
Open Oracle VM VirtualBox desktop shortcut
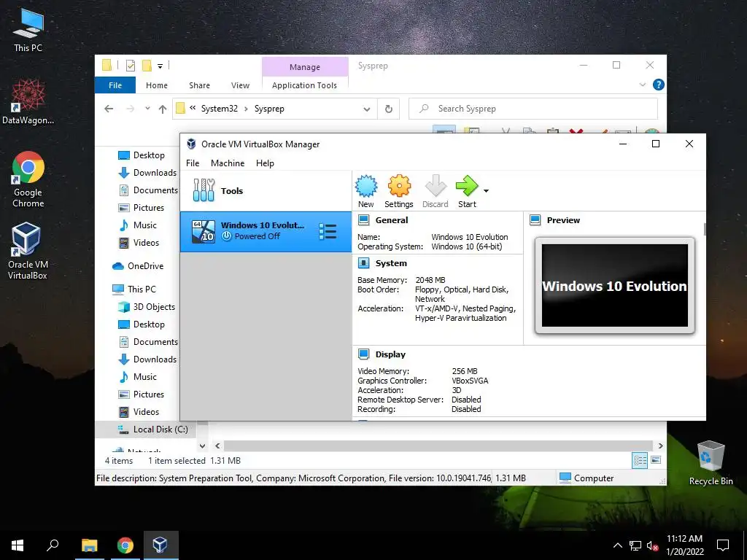27,251
